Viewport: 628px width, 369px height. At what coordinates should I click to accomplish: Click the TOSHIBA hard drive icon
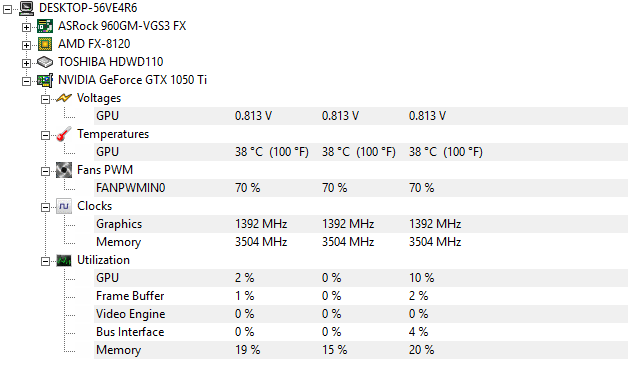pyautogui.click(x=45, y=62)
